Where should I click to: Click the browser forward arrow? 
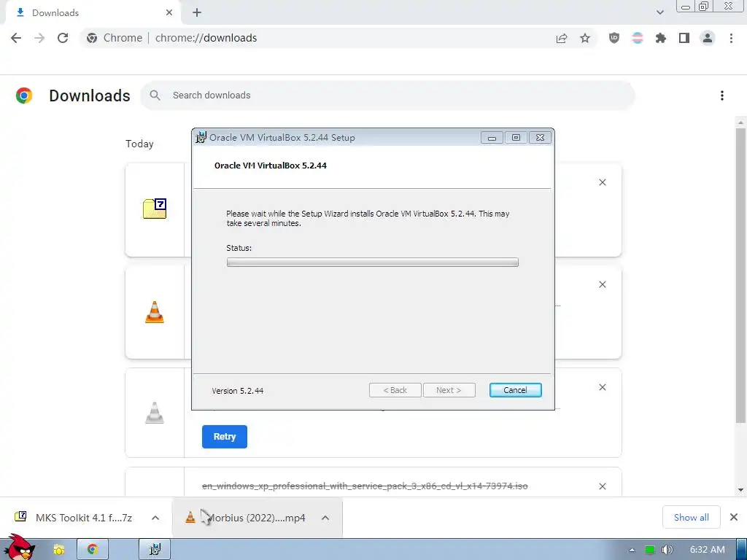(x=39, y=38)
